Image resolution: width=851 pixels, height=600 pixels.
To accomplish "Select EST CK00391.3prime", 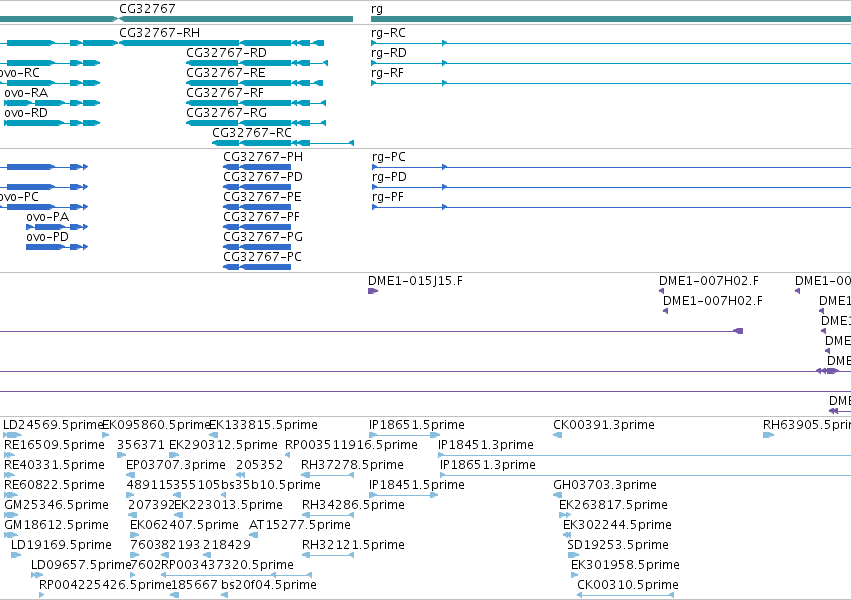I will point(557,435).
